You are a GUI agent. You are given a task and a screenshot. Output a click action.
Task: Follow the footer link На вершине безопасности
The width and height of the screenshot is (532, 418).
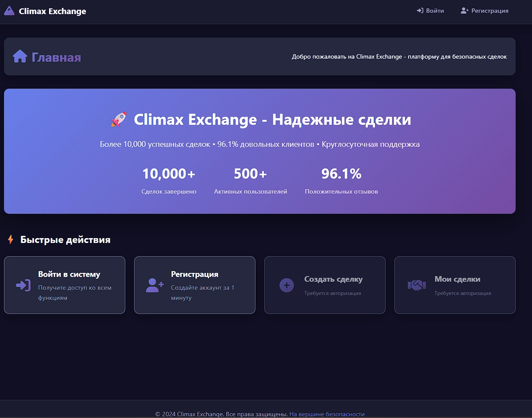327,414
